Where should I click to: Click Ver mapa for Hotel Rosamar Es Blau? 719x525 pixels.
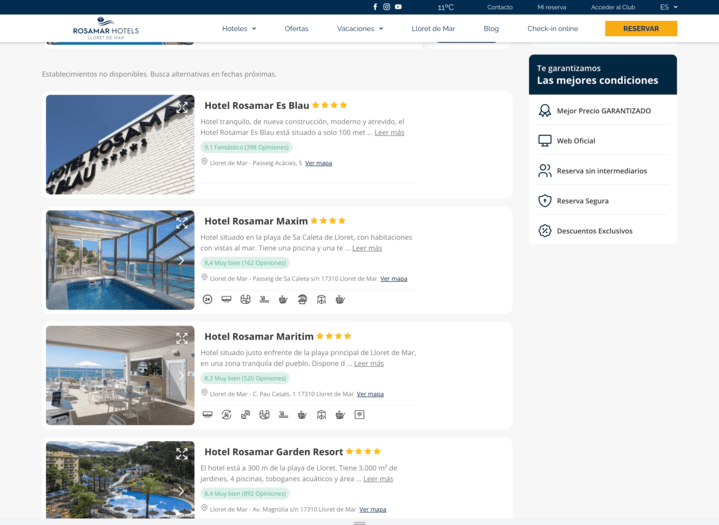319,163
